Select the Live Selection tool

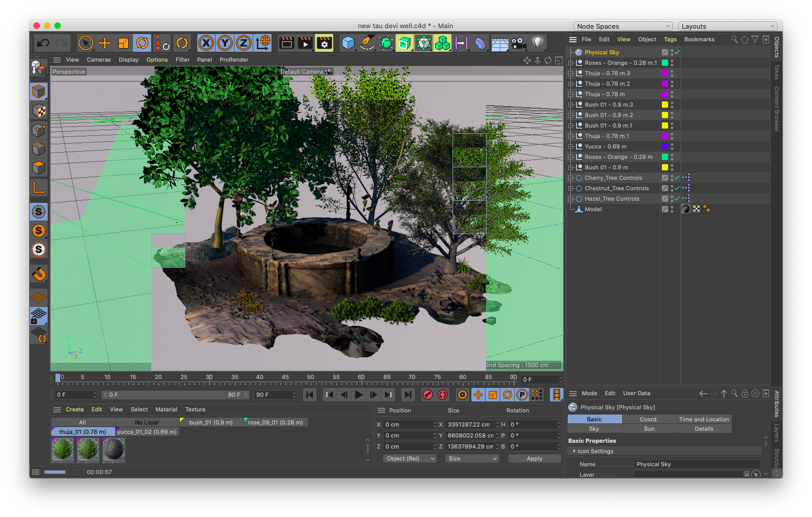click(85, 43)
